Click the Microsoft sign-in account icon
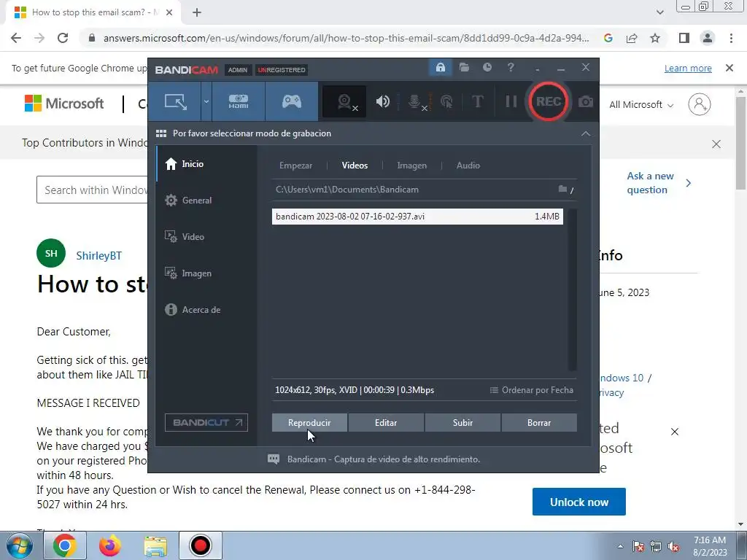 point(700,104)
